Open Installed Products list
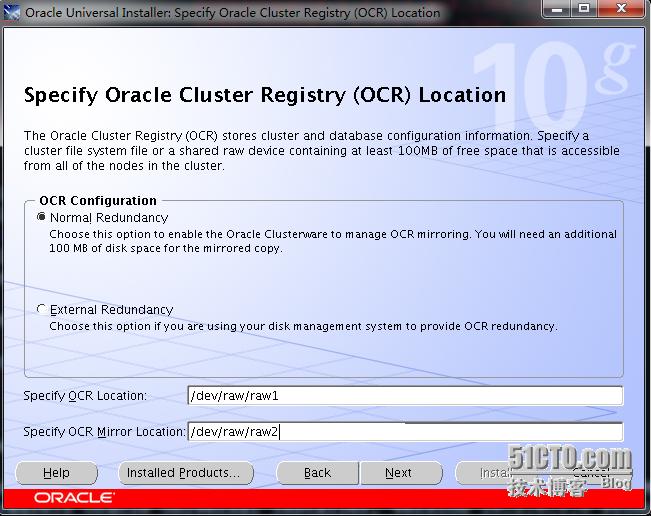Viewport: 651px width, 516px height. [x=186, y=473]
